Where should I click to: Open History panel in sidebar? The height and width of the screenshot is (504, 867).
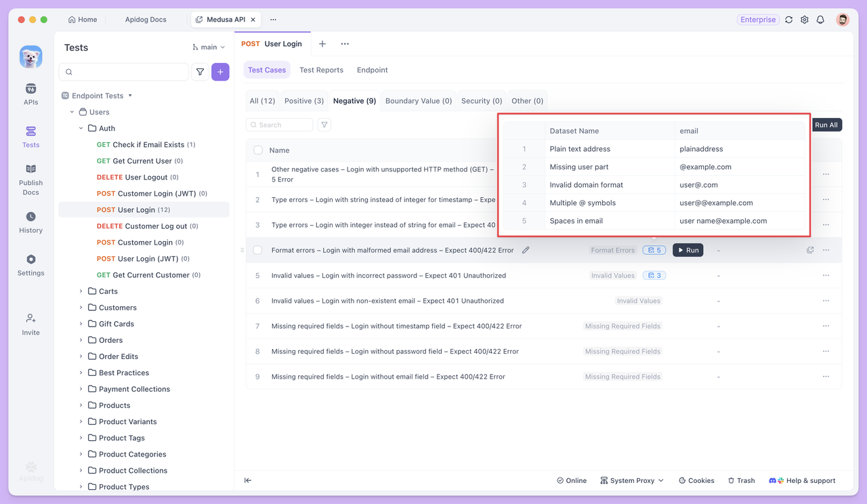point(30,222)
